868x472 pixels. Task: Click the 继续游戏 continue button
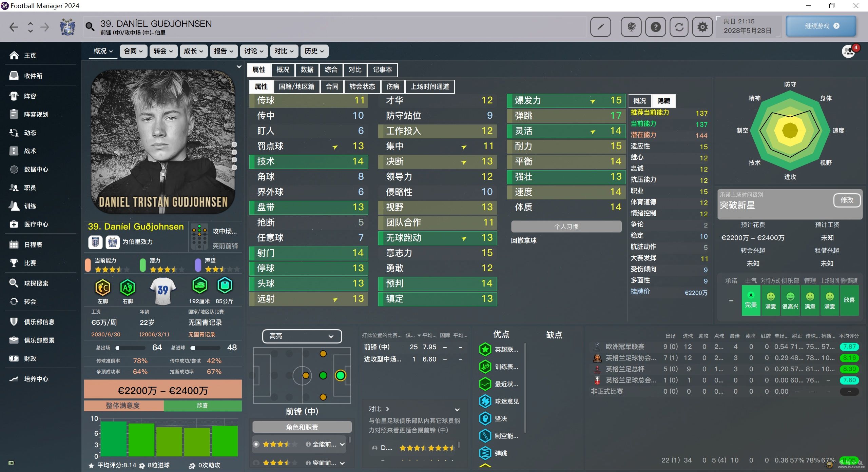click(821, 26)
